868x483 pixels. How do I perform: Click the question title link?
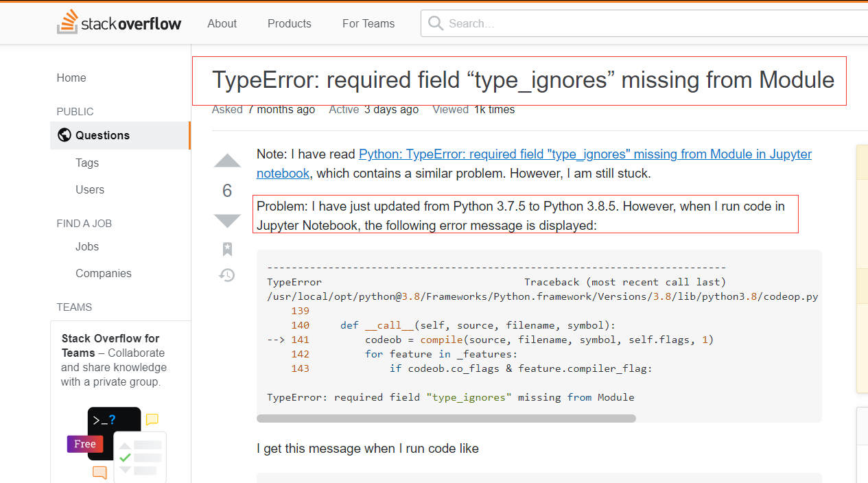(x=524, y=80)
